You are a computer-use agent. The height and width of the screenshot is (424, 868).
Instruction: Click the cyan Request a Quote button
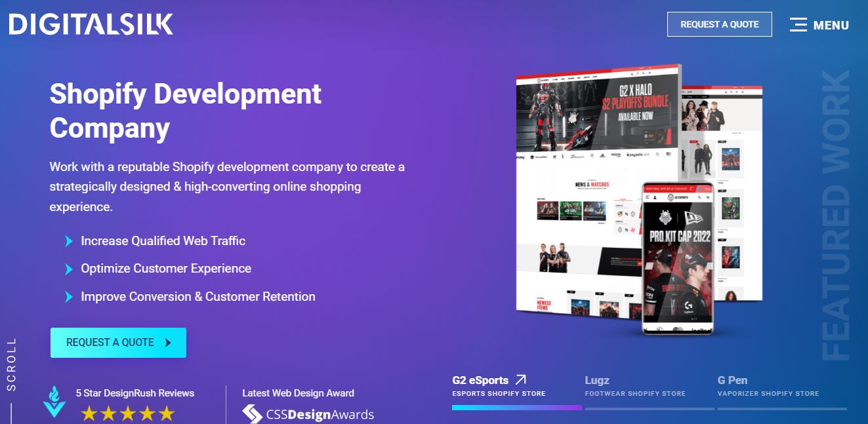point(118,343)
